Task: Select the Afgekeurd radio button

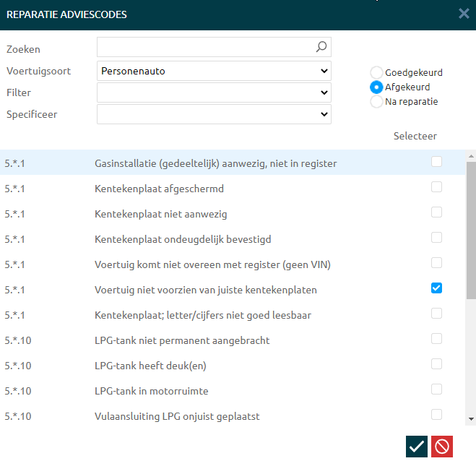Action: tap(376, 87)
